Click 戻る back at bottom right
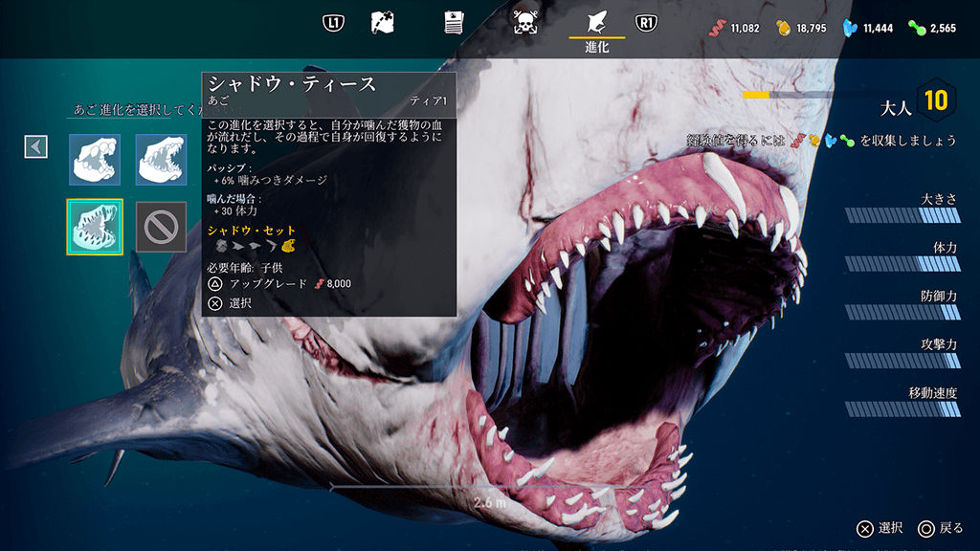The image size is (980, 551). pyautogui.click(x=940, y=528)
